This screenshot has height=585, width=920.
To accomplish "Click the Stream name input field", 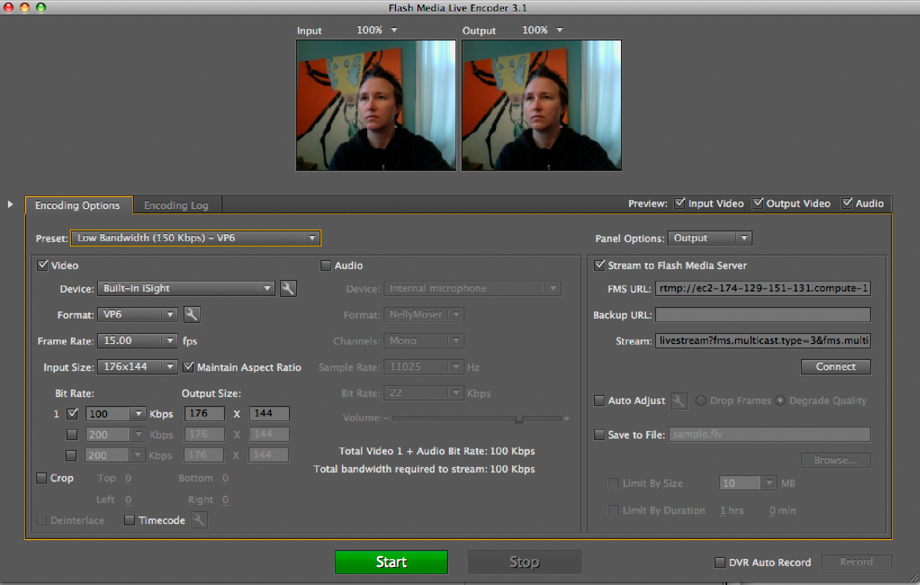I will (763, 341).
